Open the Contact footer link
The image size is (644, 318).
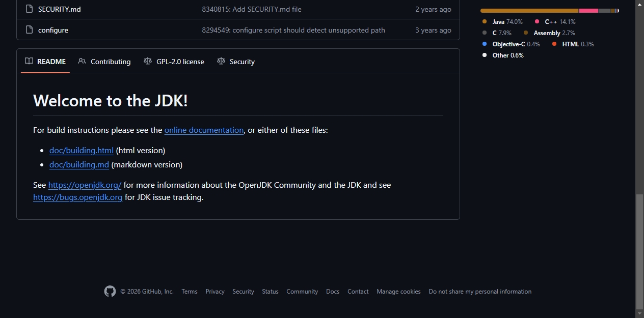click(x=358, y=292)
